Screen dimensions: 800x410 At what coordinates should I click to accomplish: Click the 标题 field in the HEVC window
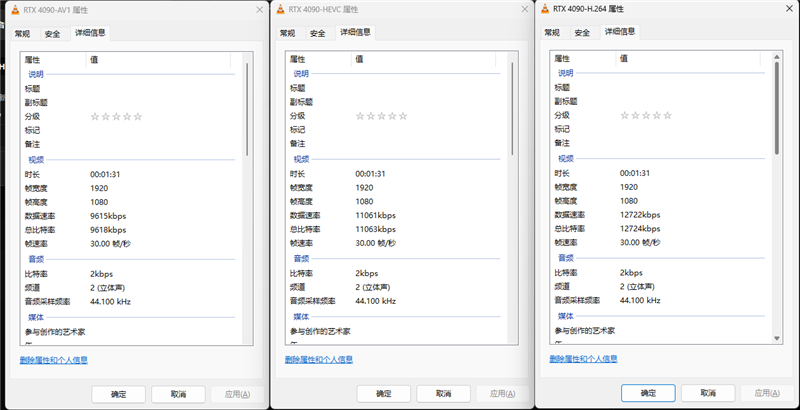pyautogui.click(x=397, y=88)
